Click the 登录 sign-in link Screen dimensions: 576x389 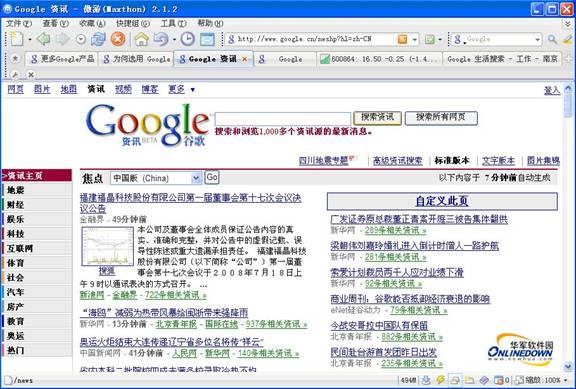tap(552, 90)
